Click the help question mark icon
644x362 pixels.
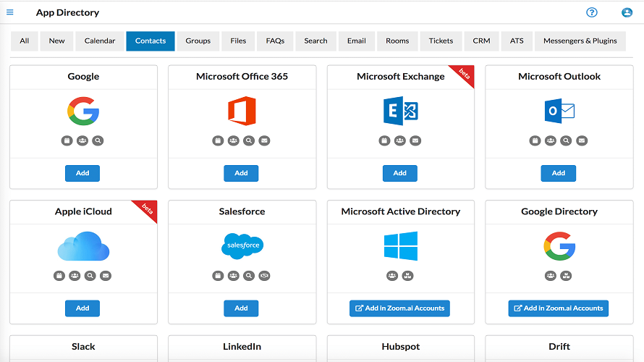(592, 12)
